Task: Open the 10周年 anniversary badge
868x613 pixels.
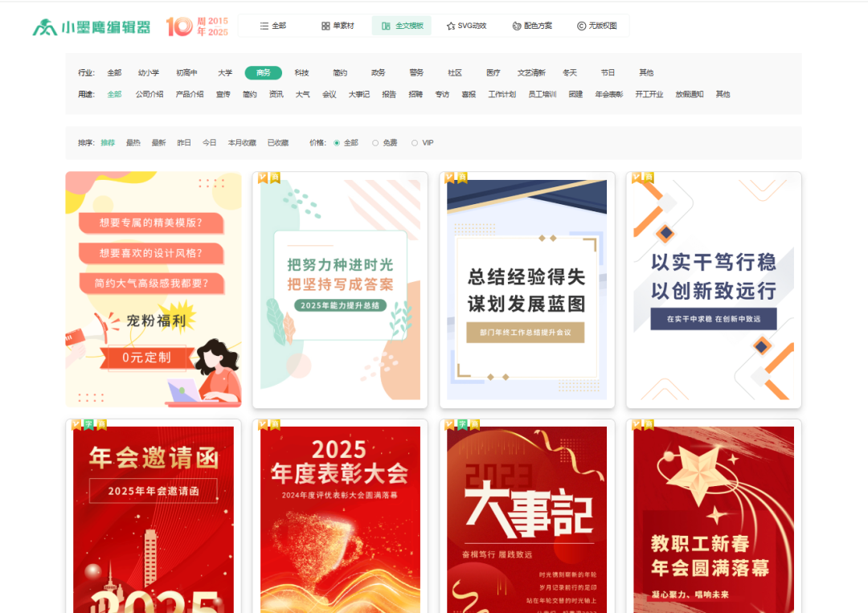Action: (197, 27)
